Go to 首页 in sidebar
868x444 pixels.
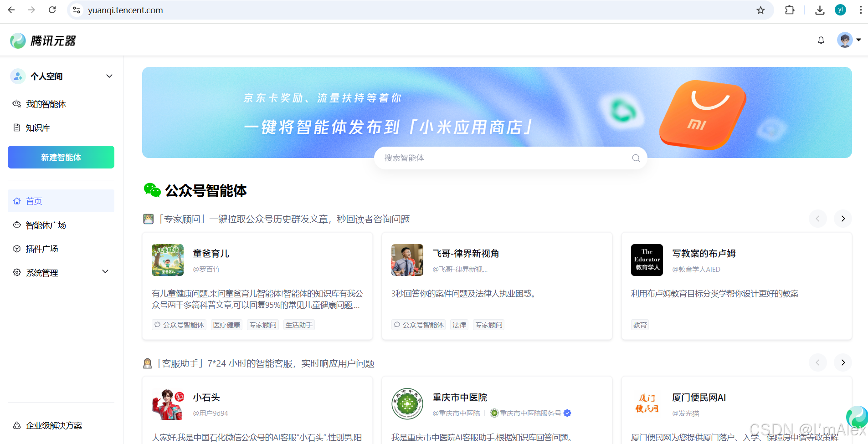(x=61, y=201)
